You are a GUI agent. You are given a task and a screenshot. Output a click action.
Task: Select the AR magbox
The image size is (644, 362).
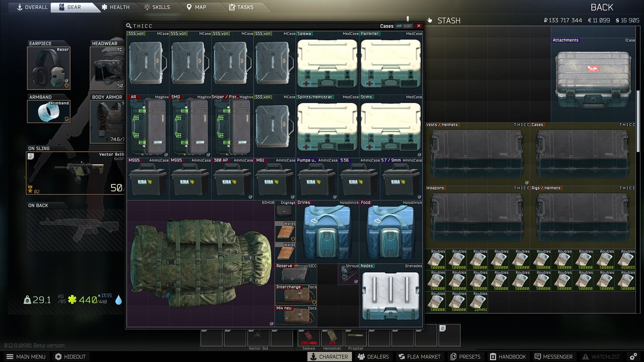click(x=148, y=126)
